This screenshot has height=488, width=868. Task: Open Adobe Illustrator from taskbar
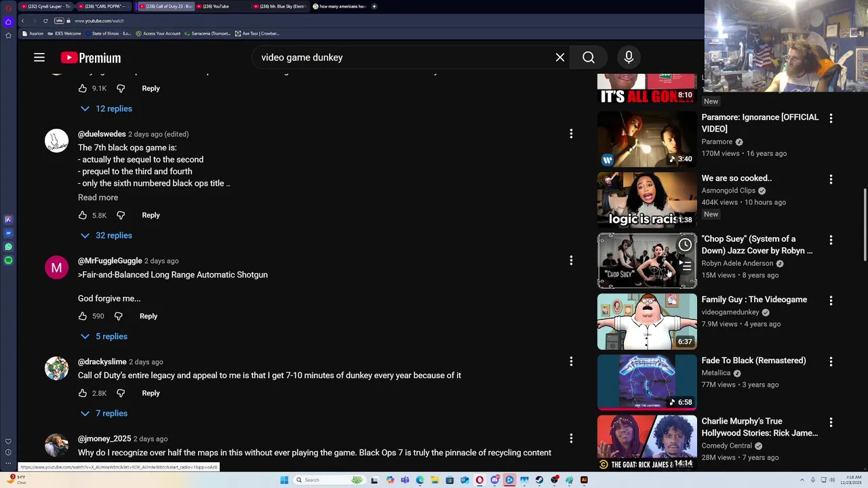point(584,480)
